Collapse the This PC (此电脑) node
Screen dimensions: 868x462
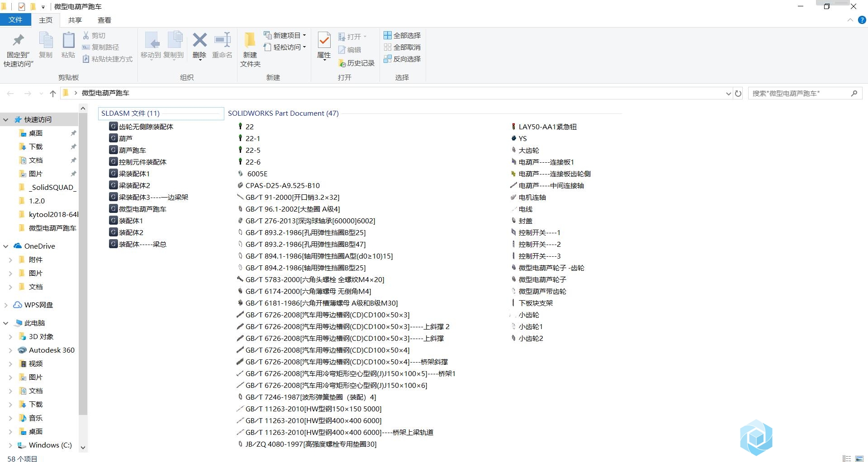(6, 323)
